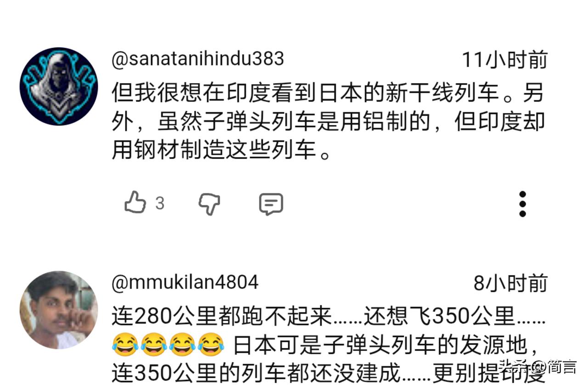Click the line mentioning 子弹头列车是用铝制的

tap(328, 121)
